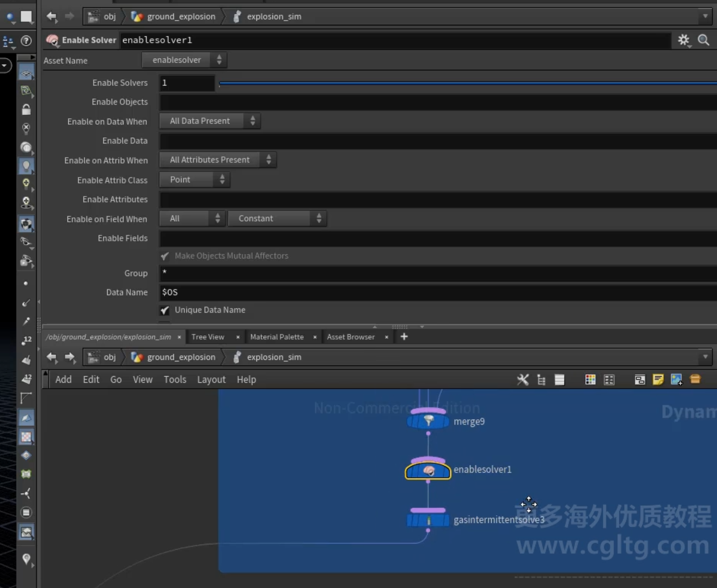
Task: Open the Layout menu in network editor
Action: pos(211,379)
